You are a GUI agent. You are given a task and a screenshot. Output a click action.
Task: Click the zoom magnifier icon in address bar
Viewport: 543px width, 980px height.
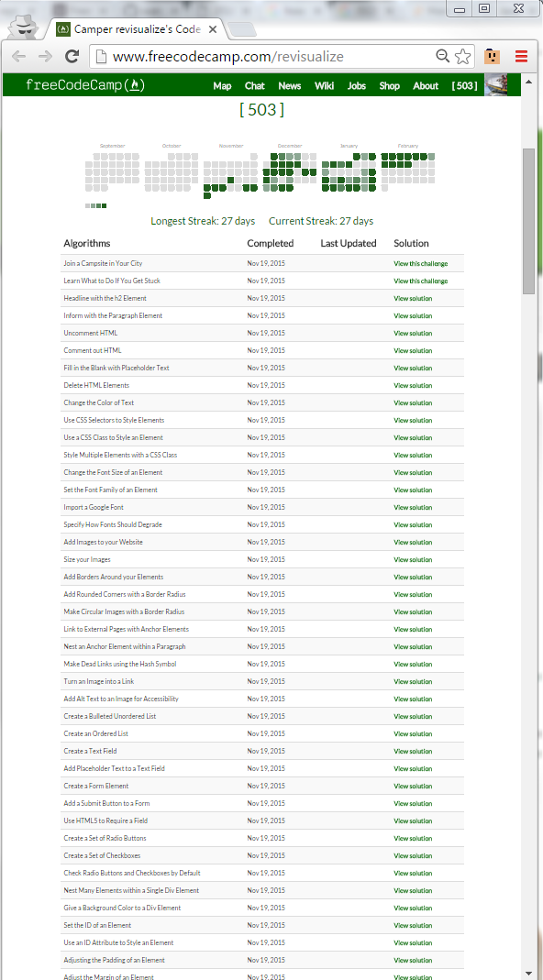pyautogui.click(x=442, y=56)
